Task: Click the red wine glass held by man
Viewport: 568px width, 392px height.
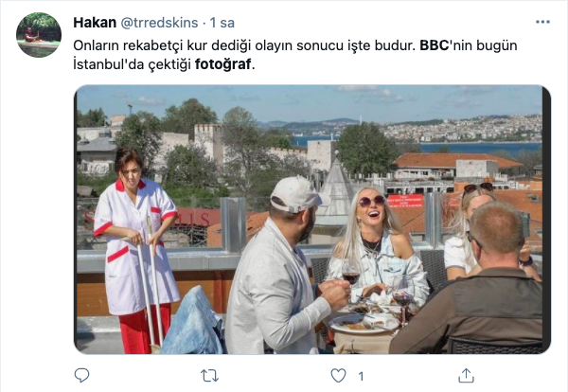Action: pos(350,278)
